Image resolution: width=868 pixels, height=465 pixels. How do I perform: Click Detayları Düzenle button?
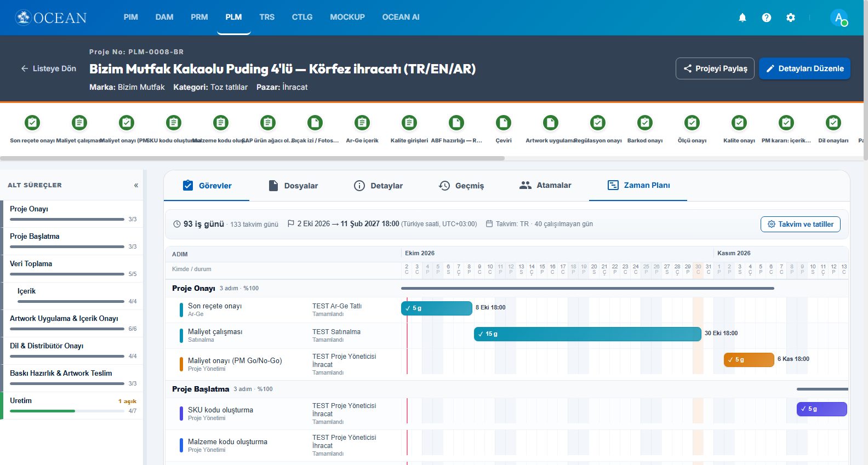click(x=804, y=68)
